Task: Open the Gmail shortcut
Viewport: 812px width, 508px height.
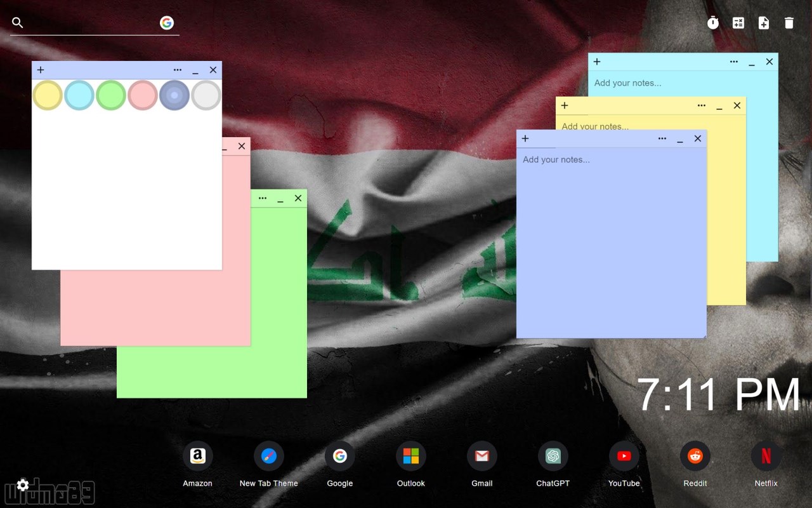Action: tap(482, 456)
